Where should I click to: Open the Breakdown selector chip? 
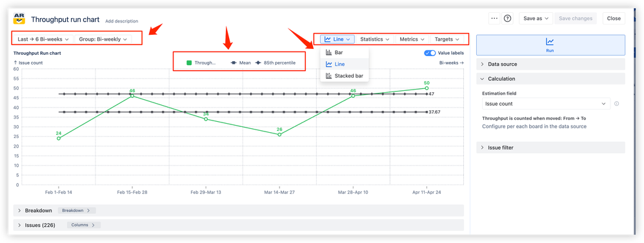[x=76, y=211]
